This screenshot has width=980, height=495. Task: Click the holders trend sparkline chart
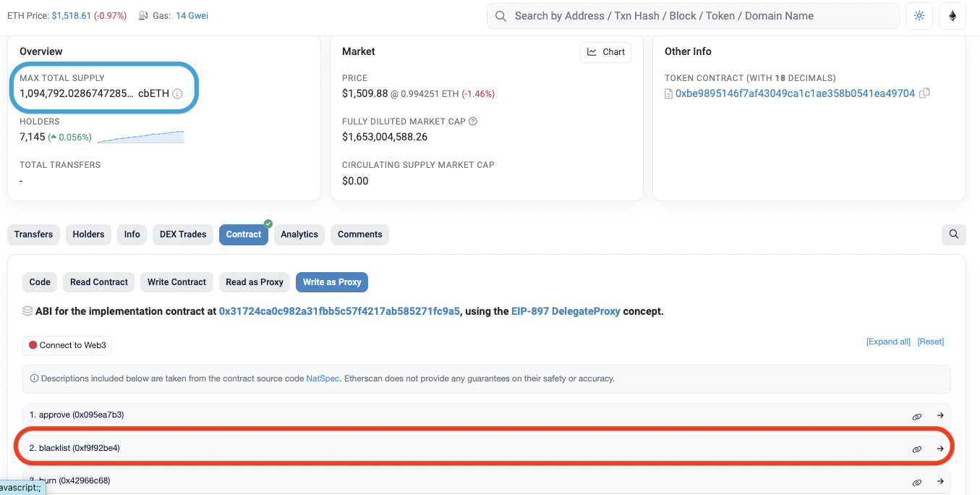coord(140,137)
